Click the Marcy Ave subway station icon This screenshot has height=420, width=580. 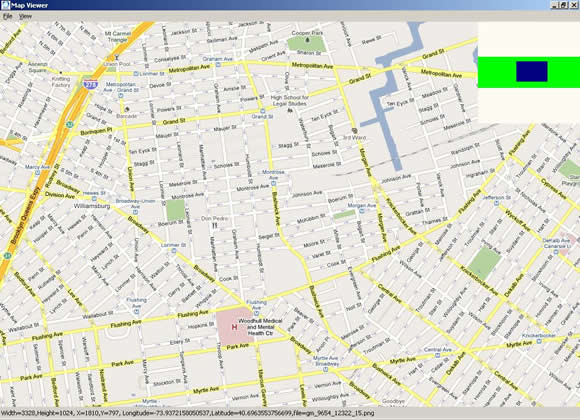click(37, 172)
